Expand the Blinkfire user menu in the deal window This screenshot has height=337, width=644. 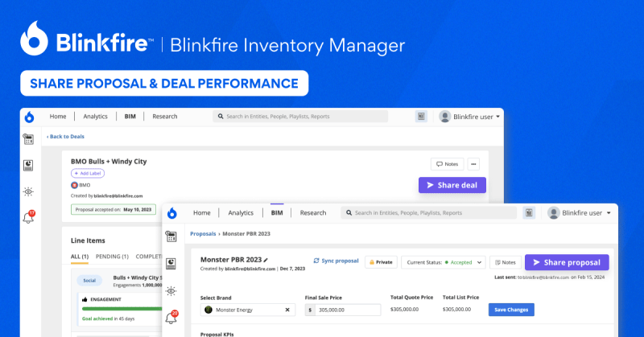point(497,117)
